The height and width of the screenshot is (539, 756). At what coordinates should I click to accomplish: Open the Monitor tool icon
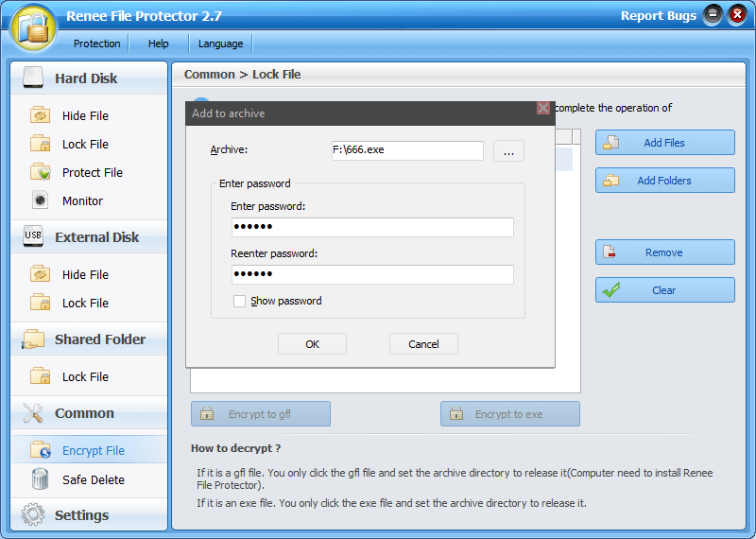coord(40,200)
